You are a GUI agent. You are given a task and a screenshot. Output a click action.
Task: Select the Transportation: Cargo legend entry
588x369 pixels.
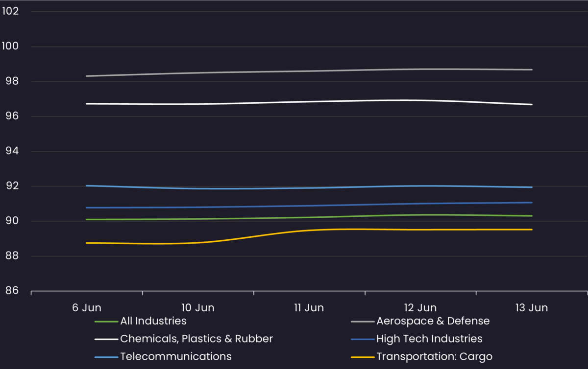434,356
